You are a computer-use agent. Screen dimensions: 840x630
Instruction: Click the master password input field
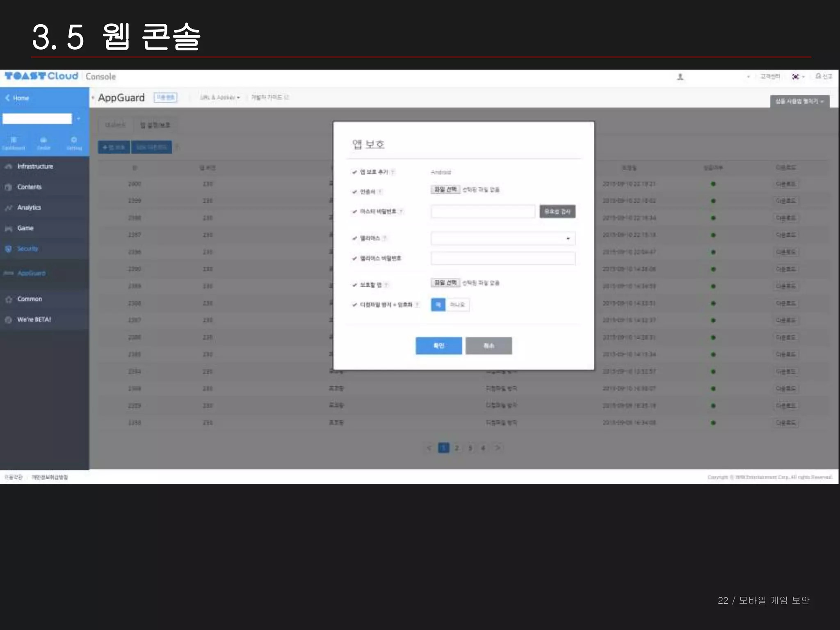(x=483, y=212)
